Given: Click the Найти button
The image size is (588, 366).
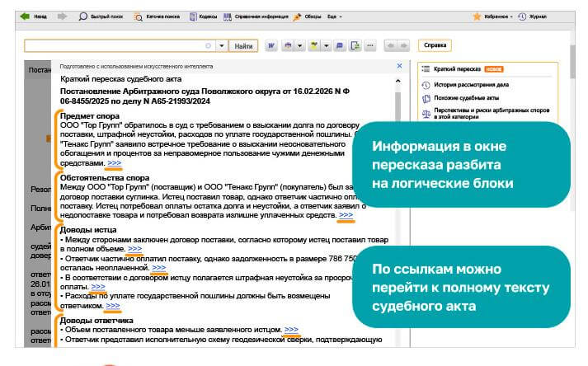Looking at the screenshot, I should coord(242,46).
